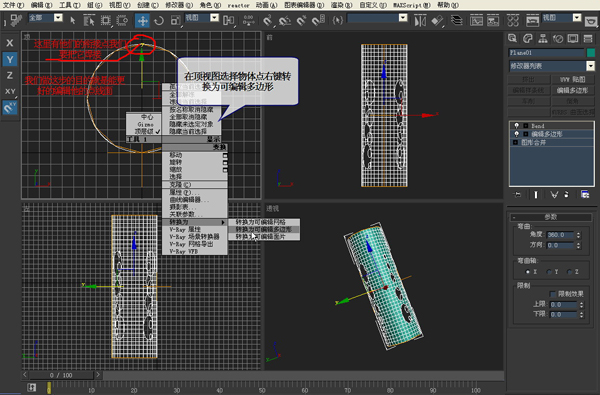Click the Plane01 object name field
The height and width of the screenshot is (395, 600).
coord(546,52)
